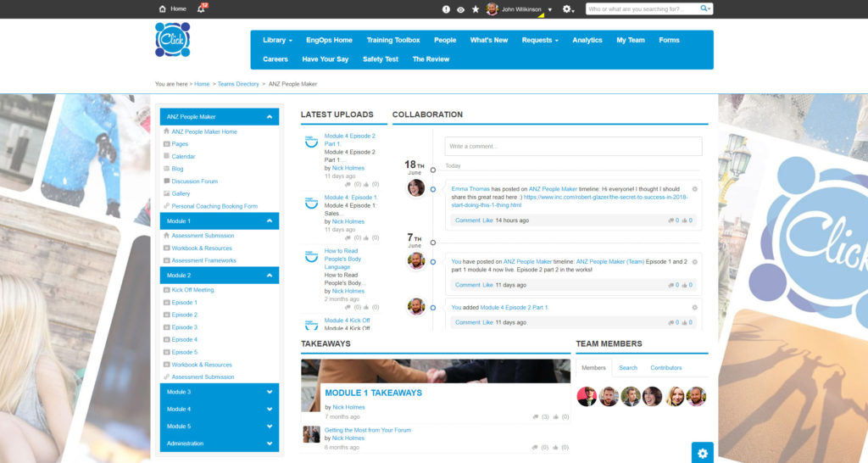Open the notifications bell icon
Screen dimensions: 868x463
(x=201, y=8)
